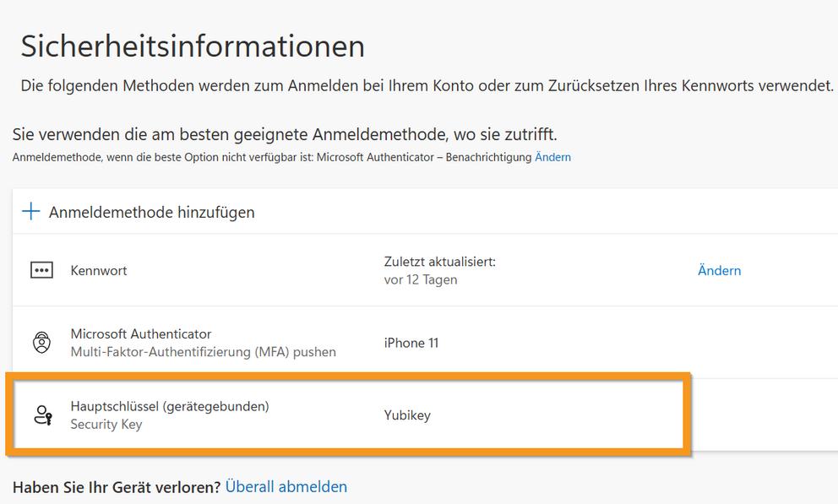This screenshot has height=504, width=838.
Task: Click the 'Yubikey' key name
Action: [x=407, y=415]
